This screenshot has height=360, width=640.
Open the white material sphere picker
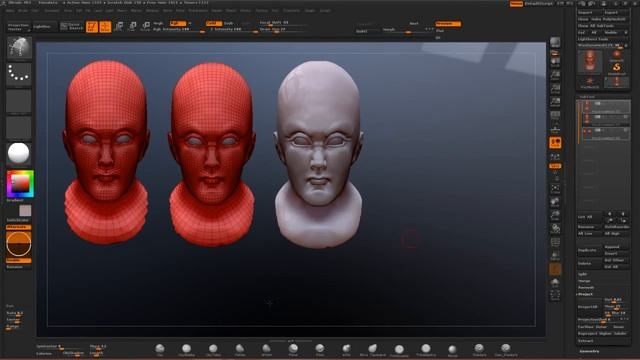pos(19,153)
